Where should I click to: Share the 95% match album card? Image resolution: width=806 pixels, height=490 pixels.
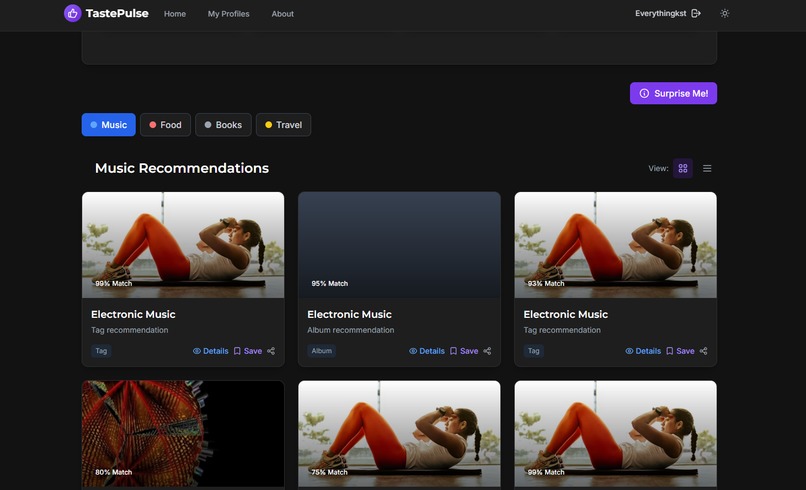click(x=487, y=351)
